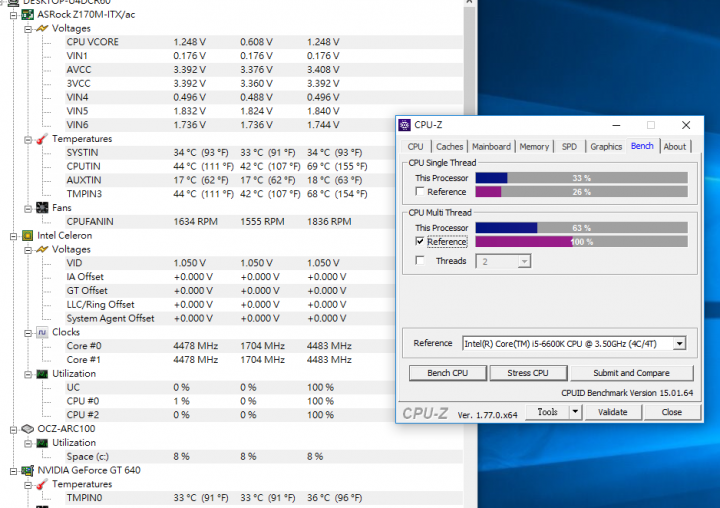Select the Core #0 clock row
This screenshot has width=720, height=508.
click(x=230, y=346)
